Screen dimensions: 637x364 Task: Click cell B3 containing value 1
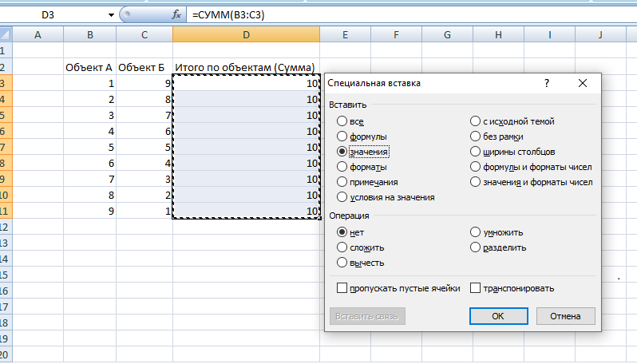89,83
